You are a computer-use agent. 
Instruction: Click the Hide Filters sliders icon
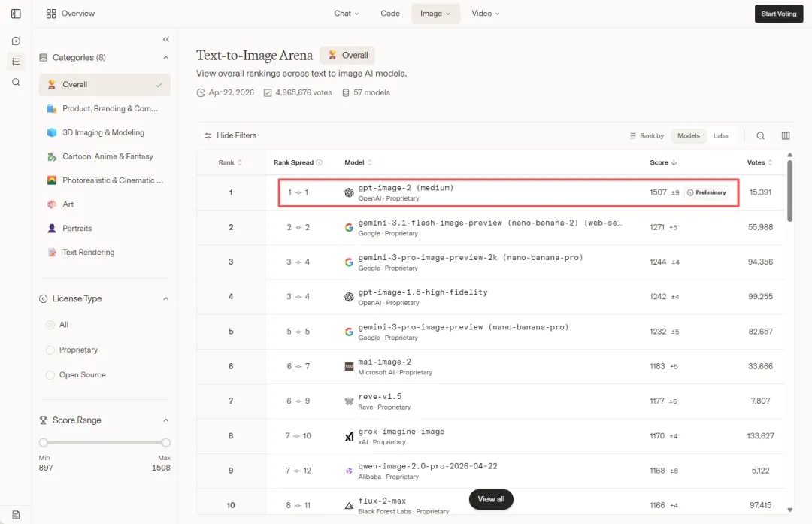point(208,135)
